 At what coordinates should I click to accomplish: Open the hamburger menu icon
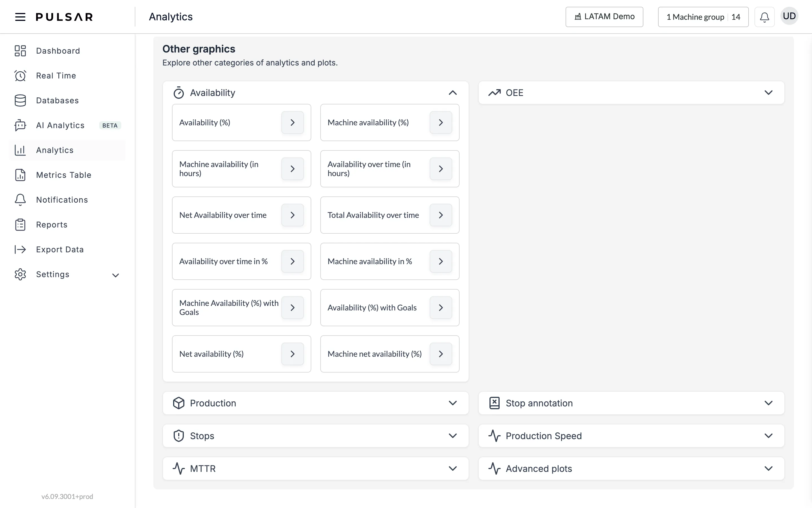(20, 17)
